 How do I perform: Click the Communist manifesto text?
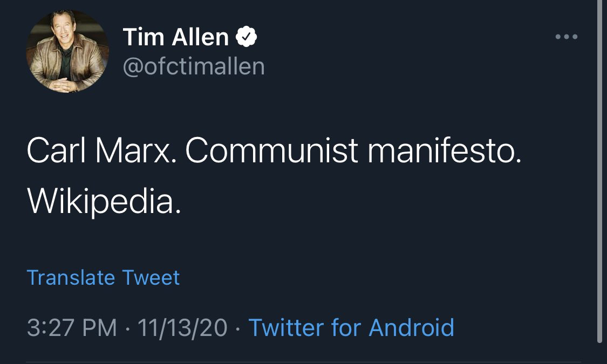[353, 152]
